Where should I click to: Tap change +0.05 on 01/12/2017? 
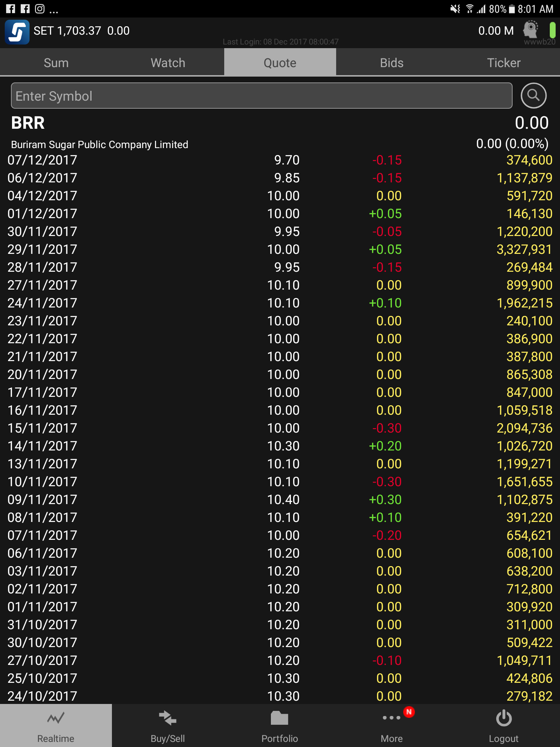point(385,213)
